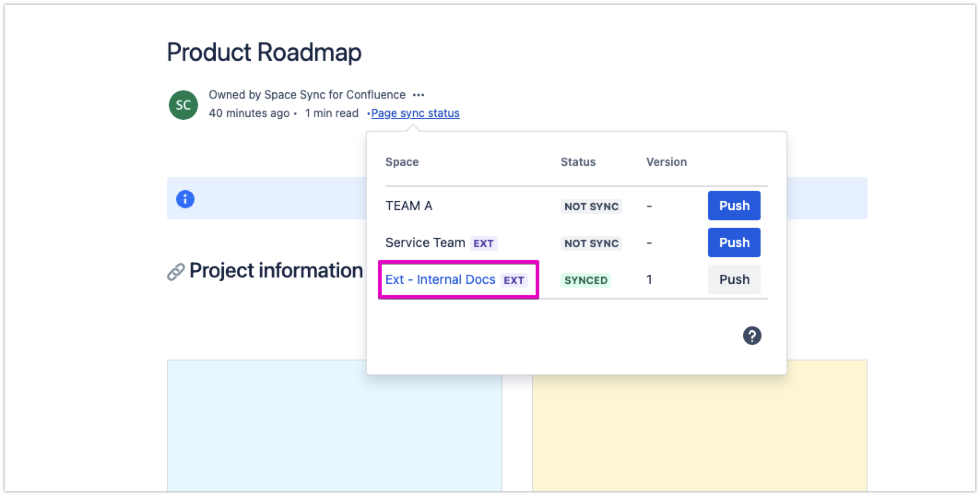Click the EXT badge next to Service Team
The width and height of the screenshot is (980, 496).
(x=483, y=243)
